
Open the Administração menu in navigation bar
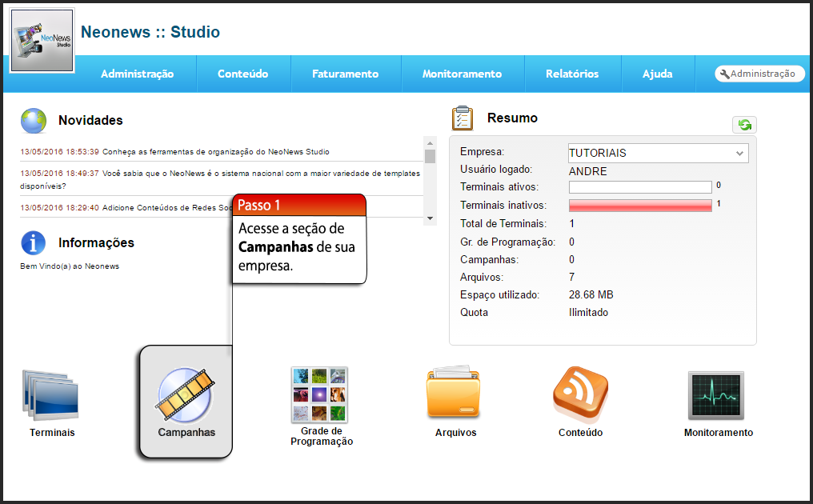point(137,74)
